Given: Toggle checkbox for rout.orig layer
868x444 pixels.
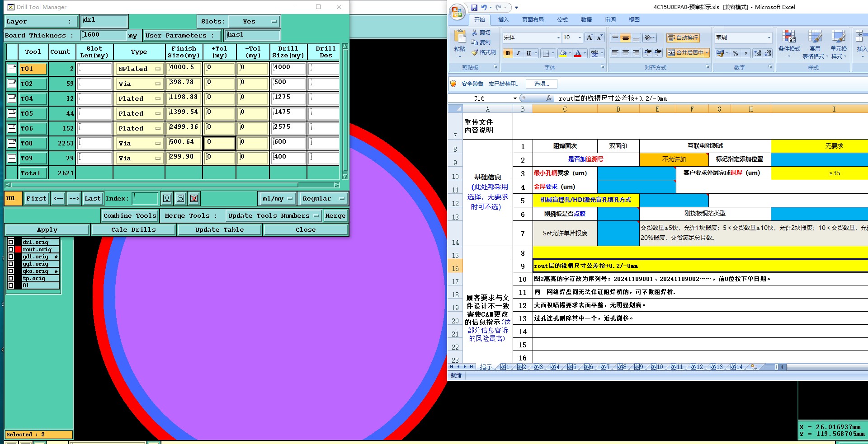Looking at the screenshot, I should point(11,249).
